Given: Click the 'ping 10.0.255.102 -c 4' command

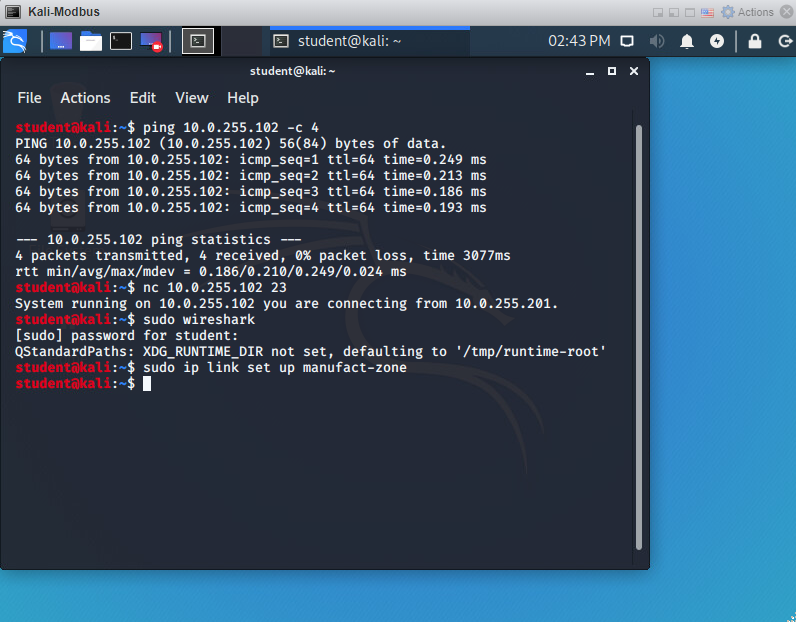Looking at the screenshot, I should click(x=230, y=127).
